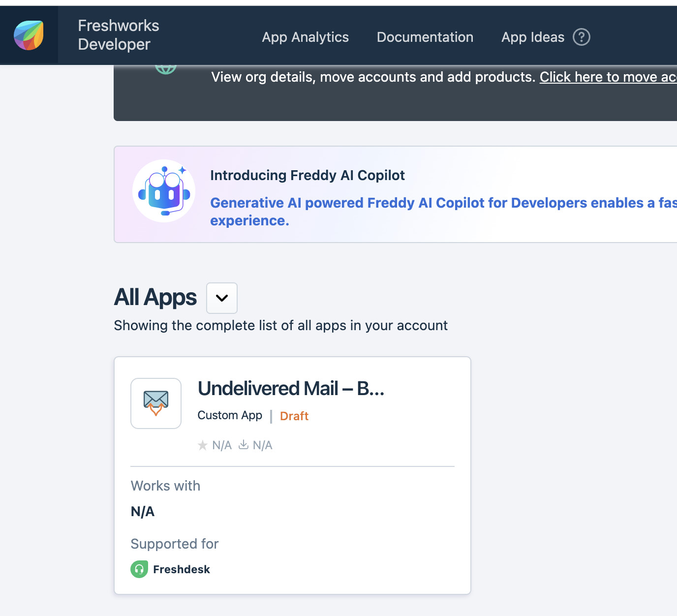Click the green Freshdesk headset icon
This screenshot has width=677, height=616.
(x=139, y=569)
